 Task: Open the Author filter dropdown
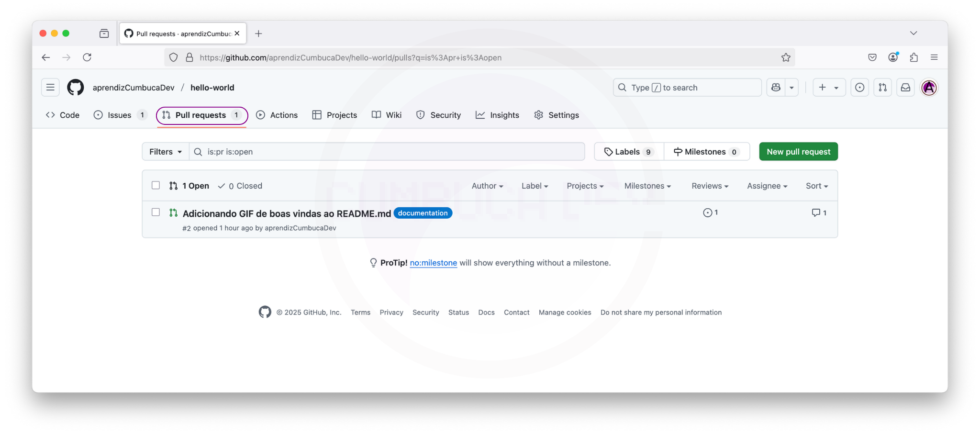[x=487, y=186]
